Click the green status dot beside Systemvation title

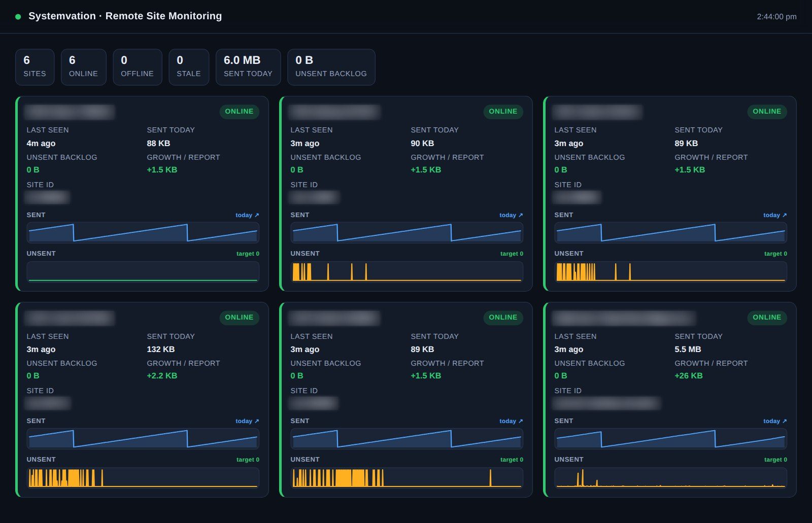click(x=18, y=17)
